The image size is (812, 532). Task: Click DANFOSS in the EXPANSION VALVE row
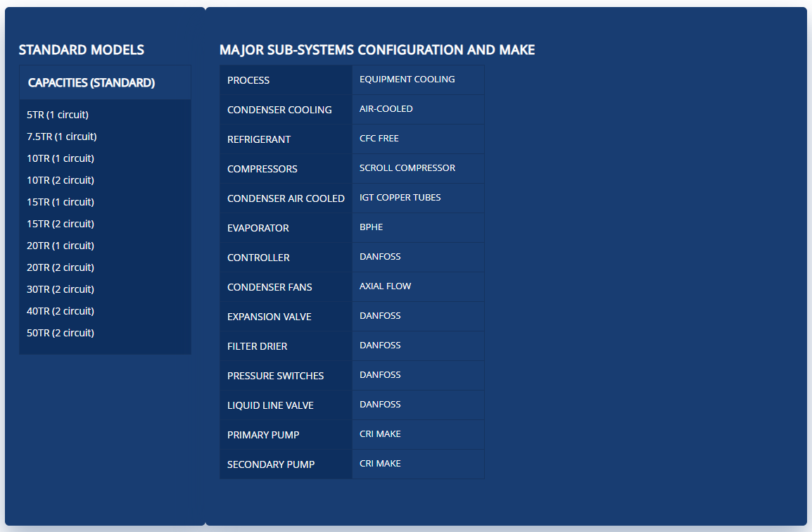tap(380, 315)
